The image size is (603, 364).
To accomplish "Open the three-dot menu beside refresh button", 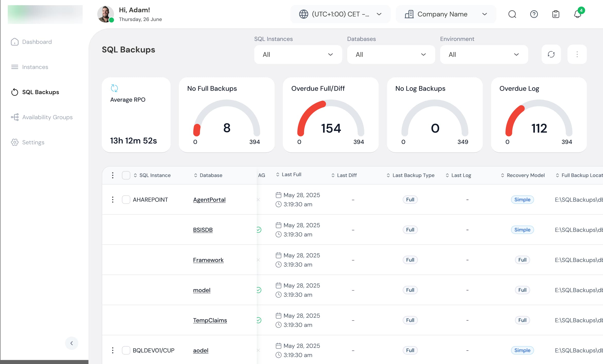I will 577,54.
